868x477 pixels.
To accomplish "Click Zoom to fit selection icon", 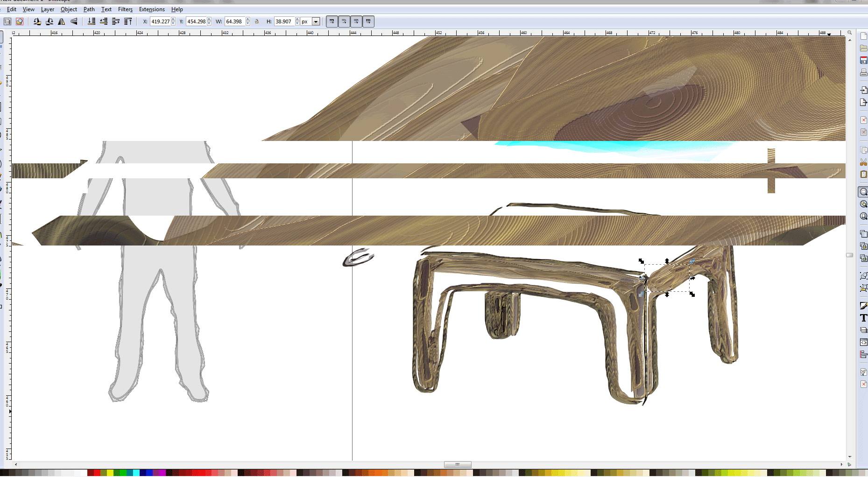I will click(863, 192).
